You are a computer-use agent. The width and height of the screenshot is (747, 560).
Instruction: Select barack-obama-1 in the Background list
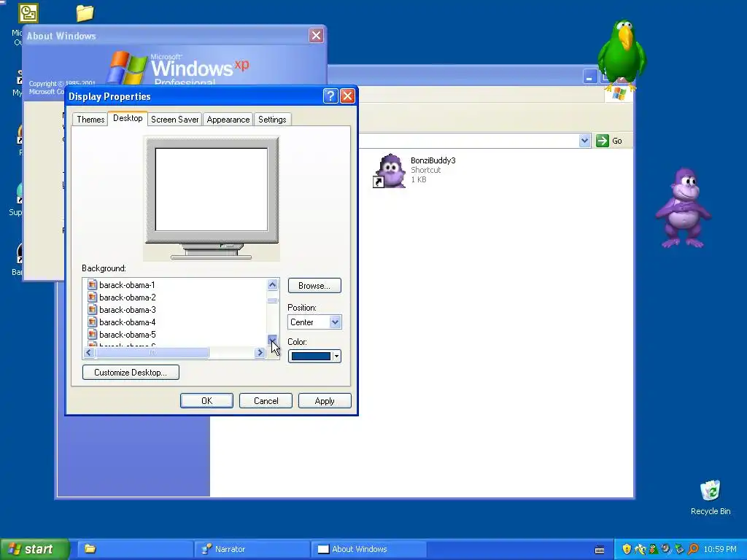tap(127, 285)
